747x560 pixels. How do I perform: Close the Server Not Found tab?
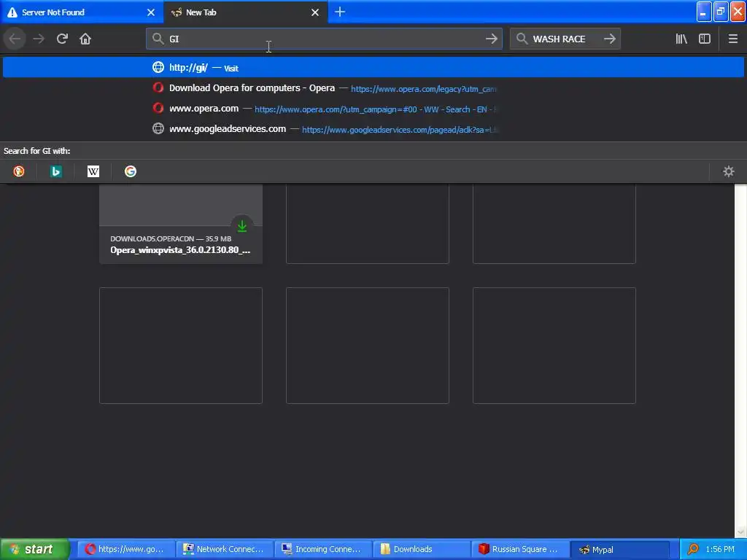(151, 12)
